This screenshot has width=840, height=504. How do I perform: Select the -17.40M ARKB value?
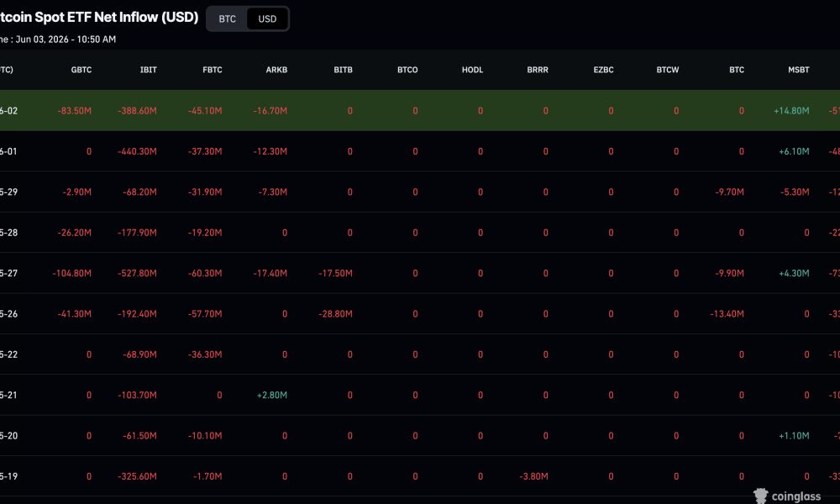click(x=270, y=273)
